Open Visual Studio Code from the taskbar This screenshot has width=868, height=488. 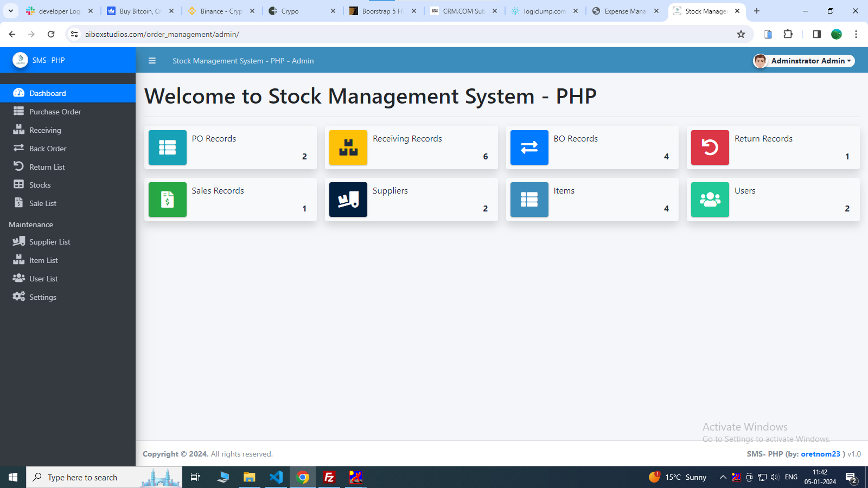point(276,477)
